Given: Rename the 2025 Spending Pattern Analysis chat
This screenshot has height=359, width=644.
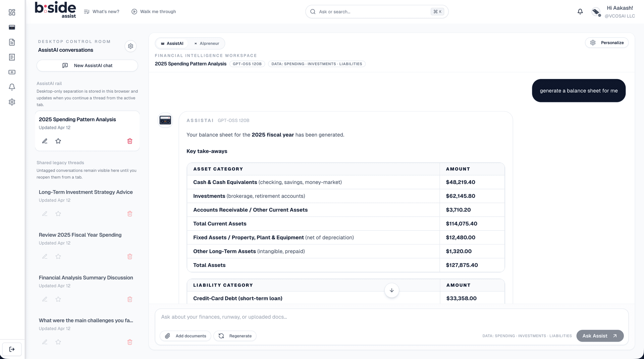Looking at the screenshot, I should click(45, 141).
